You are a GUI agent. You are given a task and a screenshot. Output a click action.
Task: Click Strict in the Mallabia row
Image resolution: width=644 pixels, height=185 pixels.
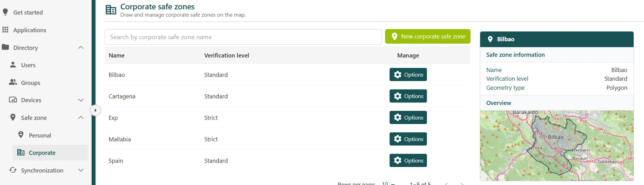(211, 139)
